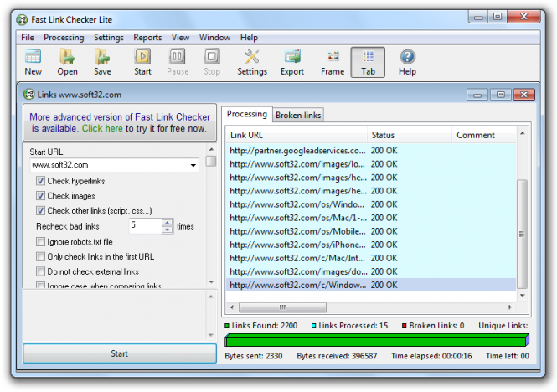Screen dimensions: 557x392
Task: Click the Fast Link Checker title icon
Action: (x=22, y=20)
